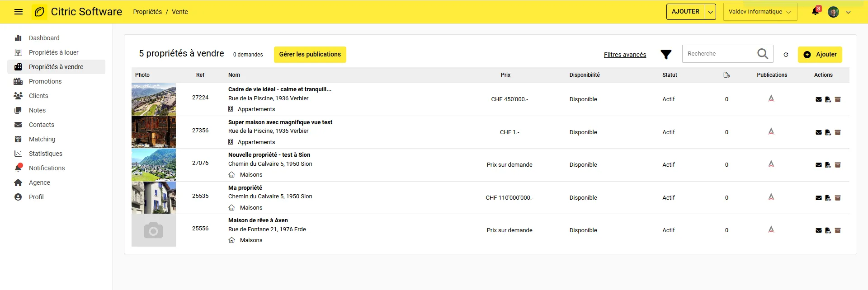Open the notifications bell with badge 8
The width and height of the screenshot is (868, 290).
tap(816, 11)
